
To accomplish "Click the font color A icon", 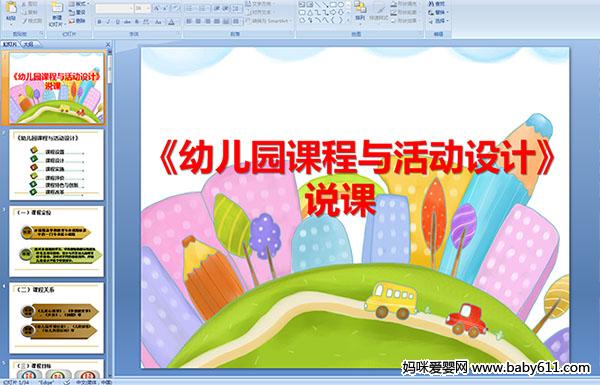I will pos(171,22).
